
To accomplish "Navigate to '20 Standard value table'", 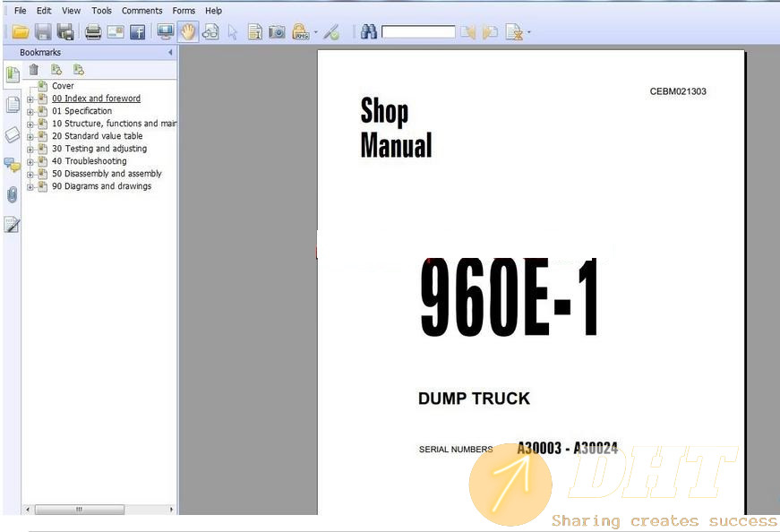I will tap(98, 136).
